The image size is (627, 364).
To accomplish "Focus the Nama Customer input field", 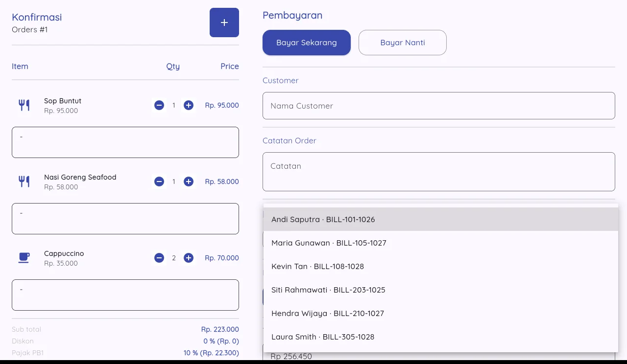I will 439,106.
